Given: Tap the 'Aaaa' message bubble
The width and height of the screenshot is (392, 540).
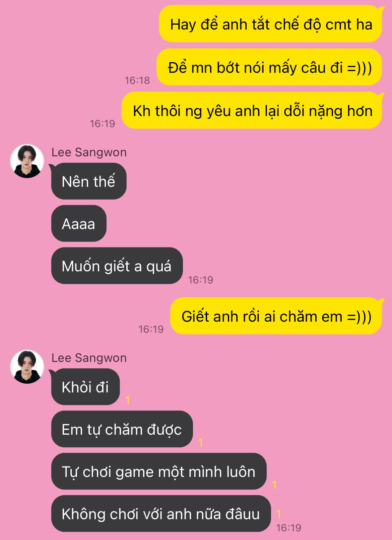Looking at the screenshot, I should (x=79, y=223).
